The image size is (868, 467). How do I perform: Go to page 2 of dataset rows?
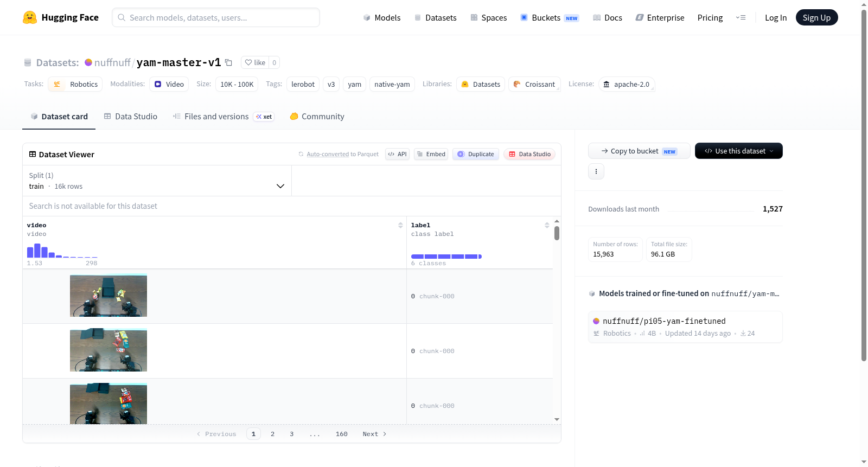(x=272, y=434)
